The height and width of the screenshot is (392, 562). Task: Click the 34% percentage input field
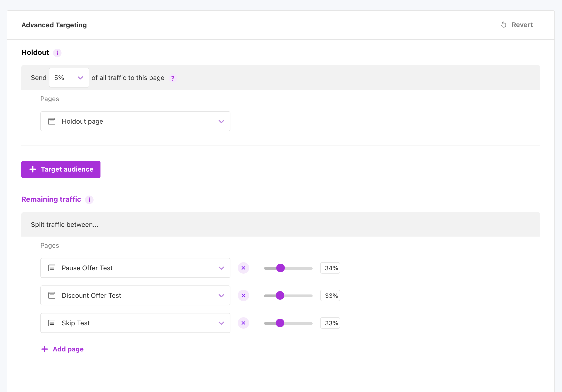(330, 268)
